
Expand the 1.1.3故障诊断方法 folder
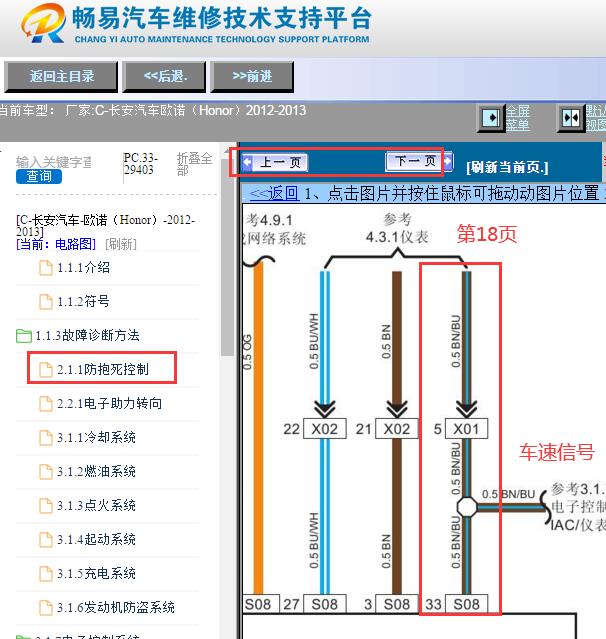click(87, 335)
